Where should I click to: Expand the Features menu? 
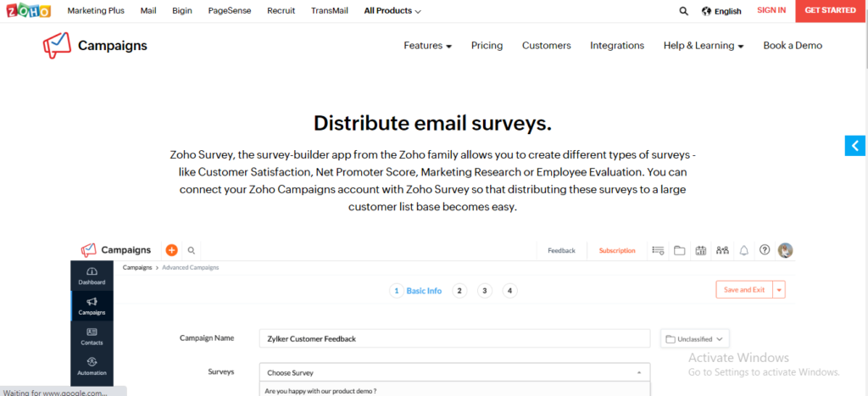point(428,46)
